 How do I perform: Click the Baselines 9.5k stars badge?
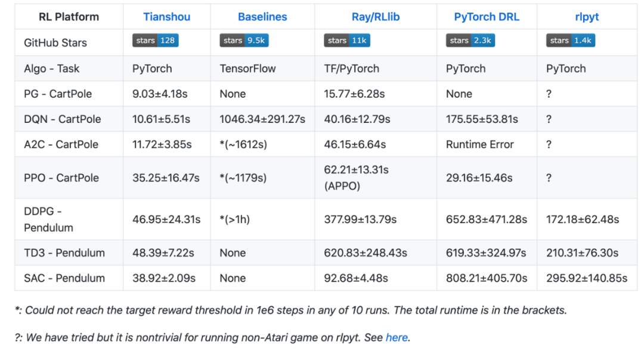pos(244,41)
